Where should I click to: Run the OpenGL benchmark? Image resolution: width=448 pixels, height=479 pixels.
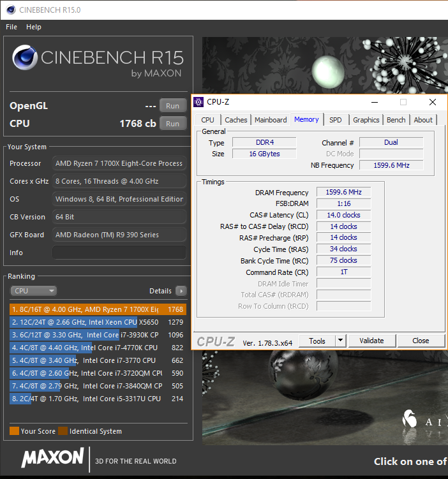[173, 106]
